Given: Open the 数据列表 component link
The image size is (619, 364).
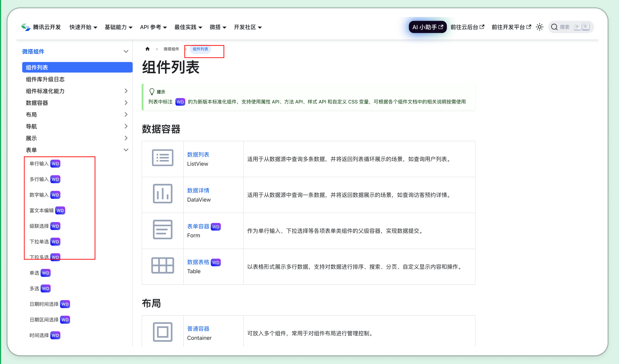Looking at the screenshot, I should (198, 154).
